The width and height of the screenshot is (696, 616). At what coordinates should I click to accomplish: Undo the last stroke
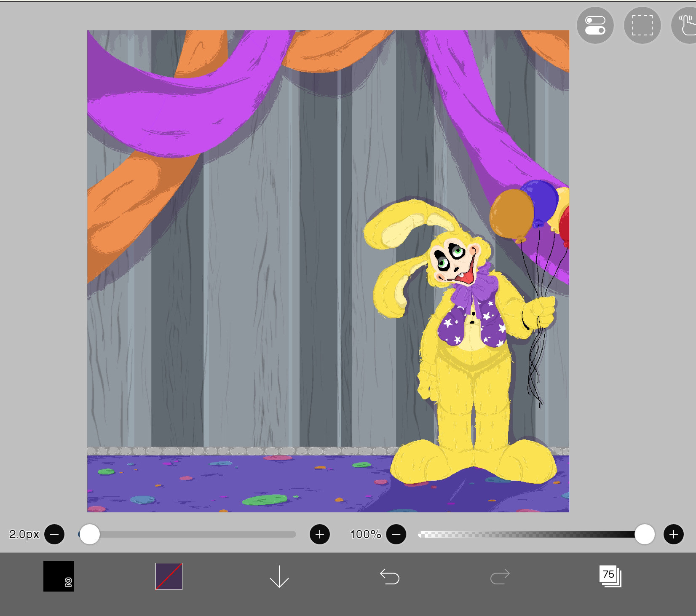pyautogui.click(x=390, y=576)
